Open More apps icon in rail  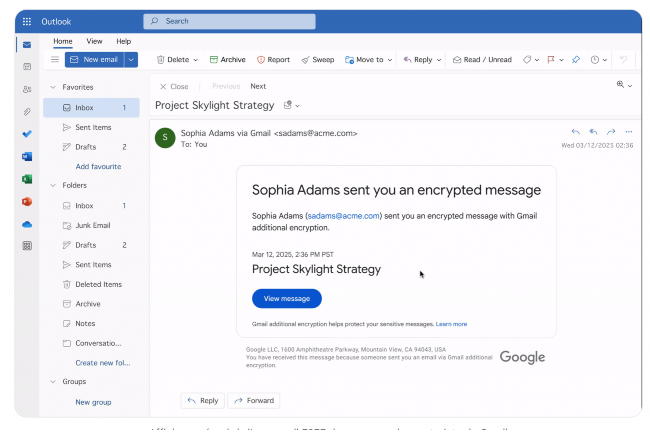[27, 246]
